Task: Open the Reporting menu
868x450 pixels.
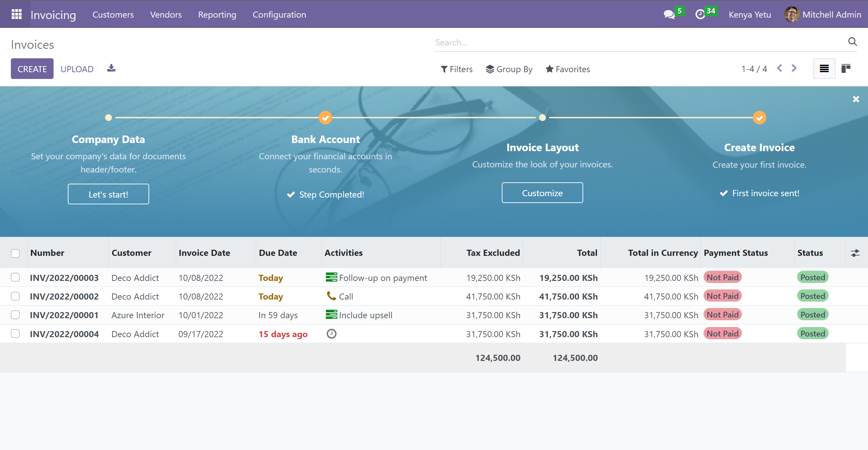Action: click(217, 15)
